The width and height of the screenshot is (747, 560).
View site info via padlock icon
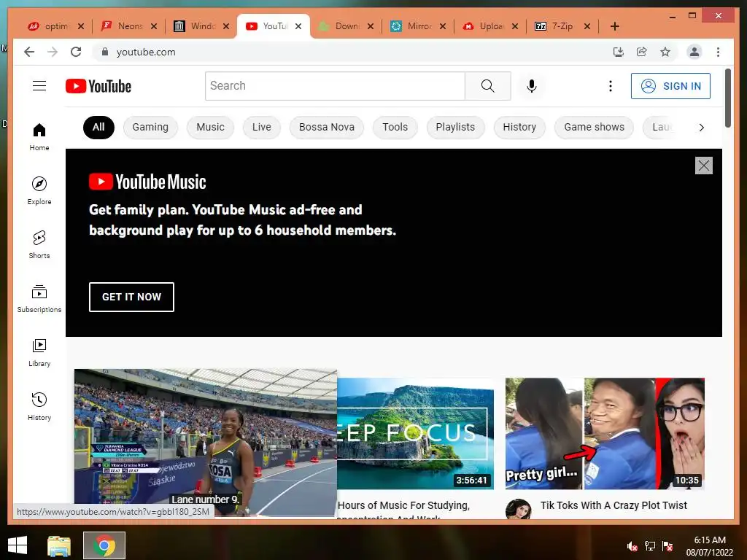[105, 52]
